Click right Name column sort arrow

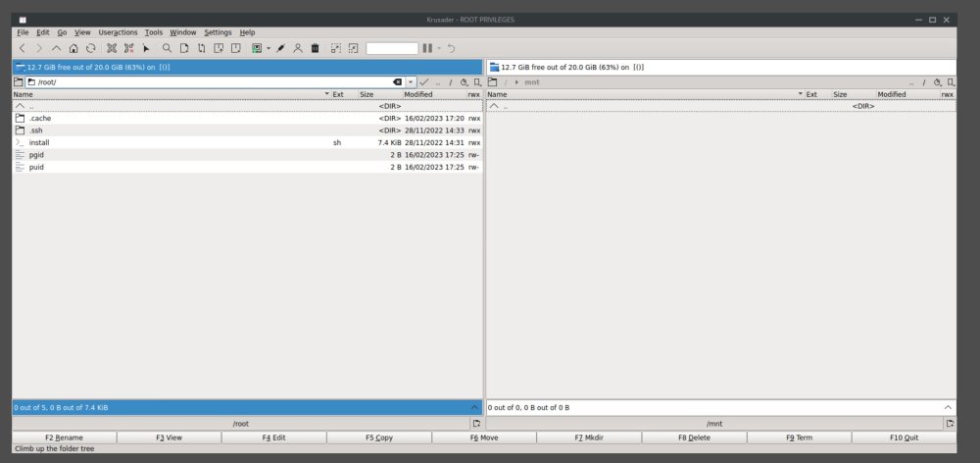[x=801, y=94]
